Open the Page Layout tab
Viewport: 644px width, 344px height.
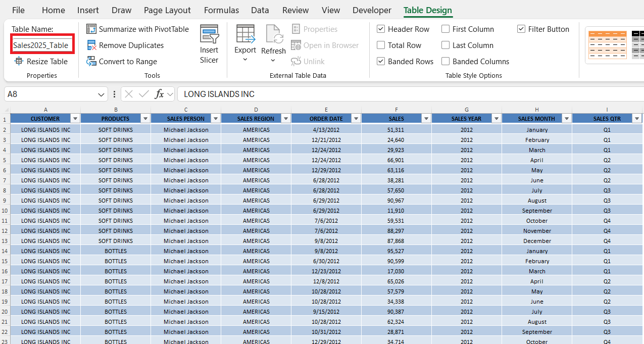point(167,10)
